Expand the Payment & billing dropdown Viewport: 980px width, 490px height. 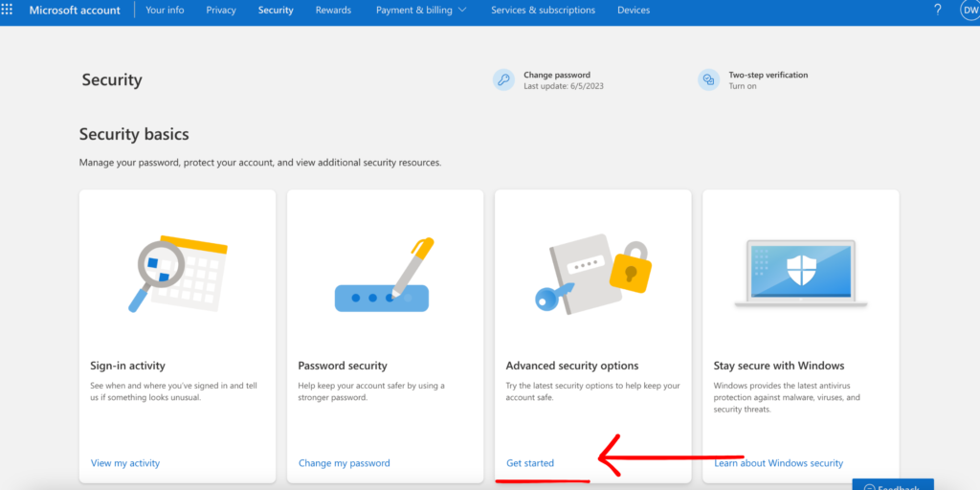[421, 11]
